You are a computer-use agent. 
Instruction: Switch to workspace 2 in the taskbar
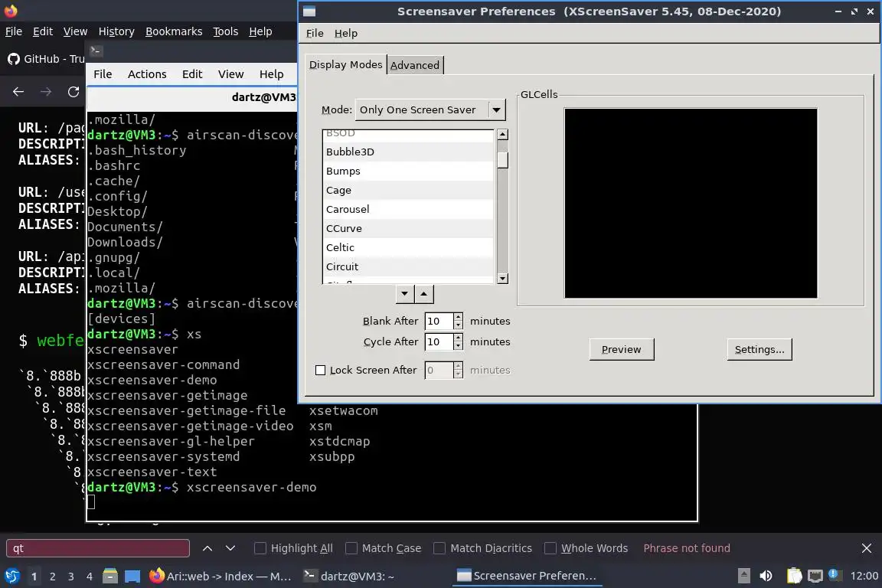(x=52, y=577)
